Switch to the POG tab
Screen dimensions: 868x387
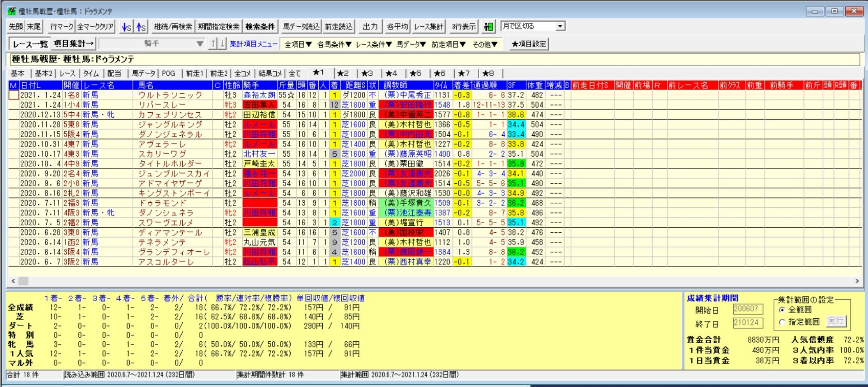pyautogui.click(x=169, y=73)
